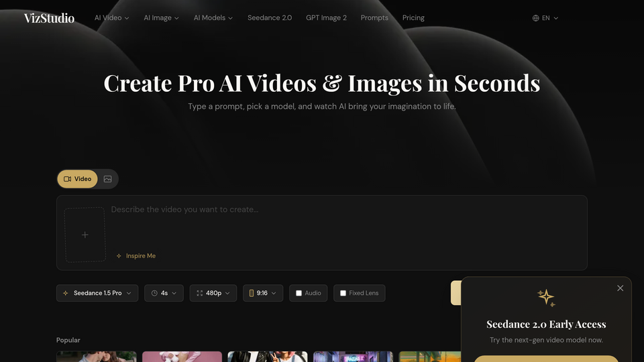The image size is (644, 362).
Task: Expand the AI Image menu
Action: pos(161,17)
